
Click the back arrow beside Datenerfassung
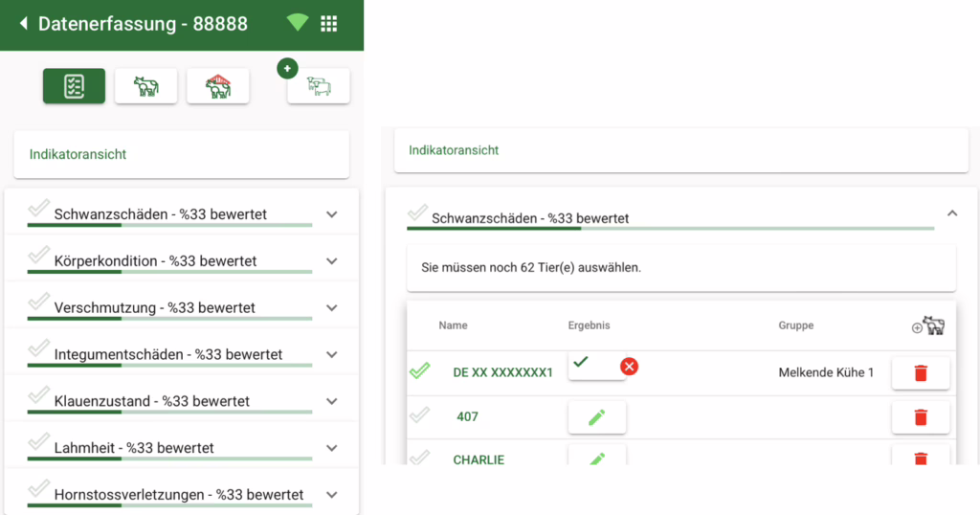coord(23,24)
